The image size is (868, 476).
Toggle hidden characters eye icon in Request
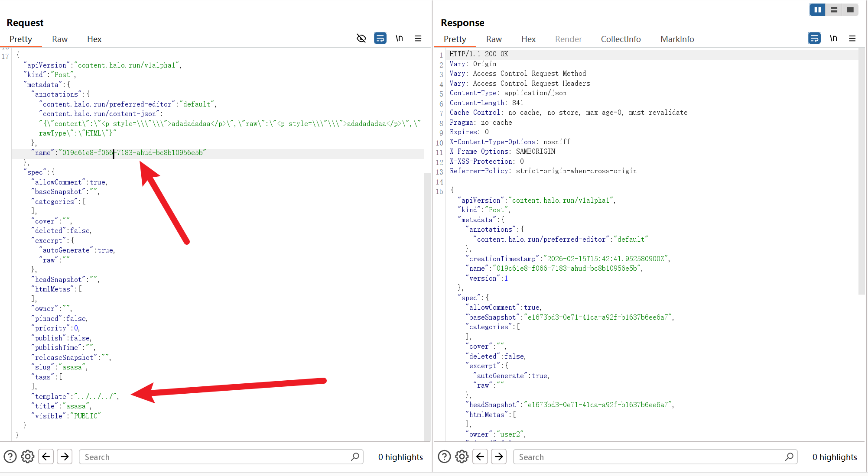tap(361, 39)
